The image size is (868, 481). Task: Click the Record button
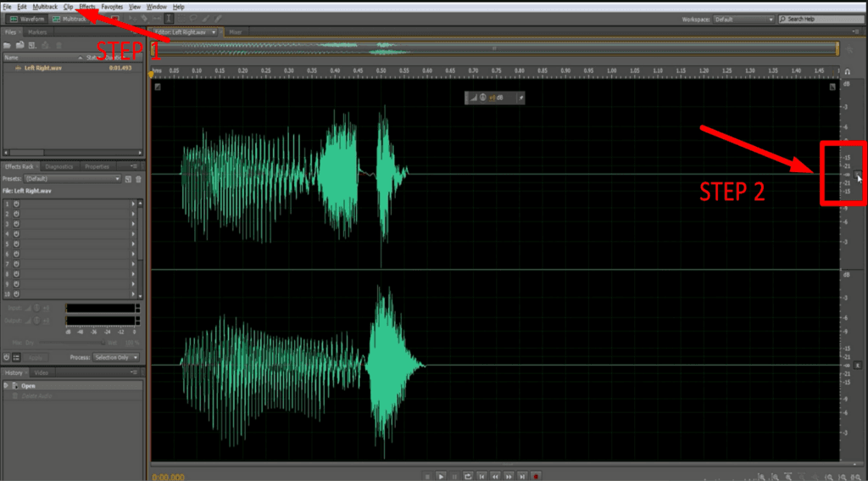[536, 476]
